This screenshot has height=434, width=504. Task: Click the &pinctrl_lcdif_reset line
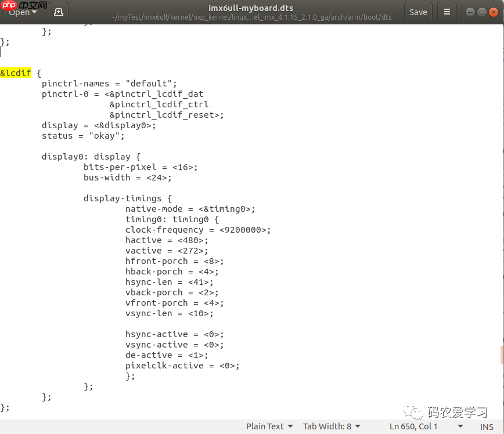167,115
